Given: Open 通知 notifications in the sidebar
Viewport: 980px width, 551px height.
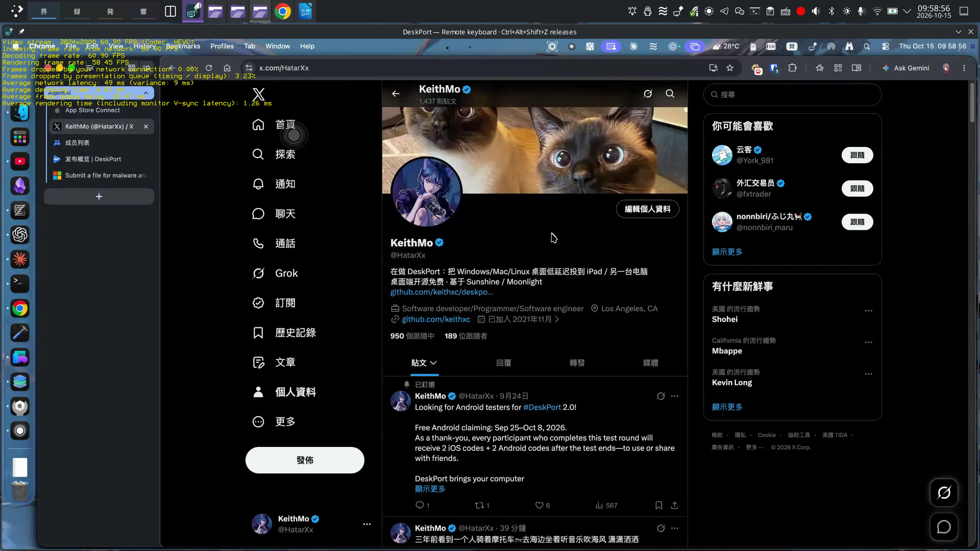Looking at the screenshot, I should [x=274, y=184].
